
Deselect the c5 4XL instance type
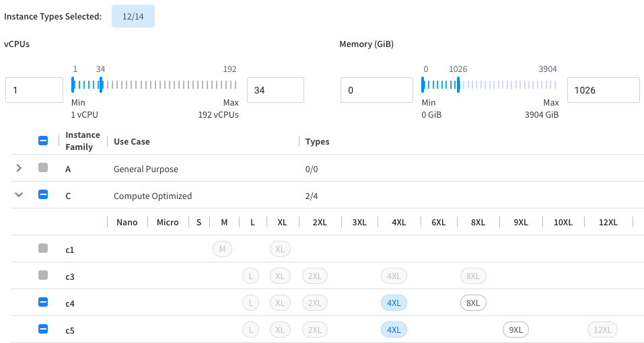(394, 330)
